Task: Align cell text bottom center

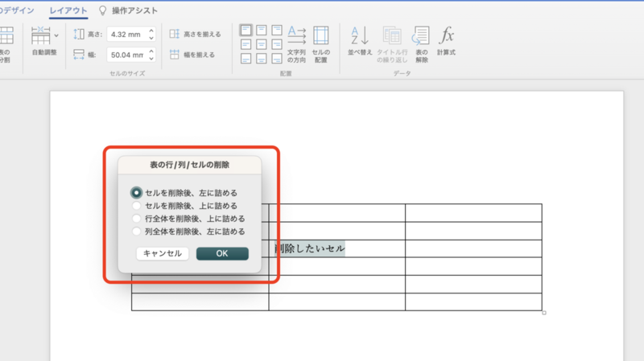Action: coord(261,59)
